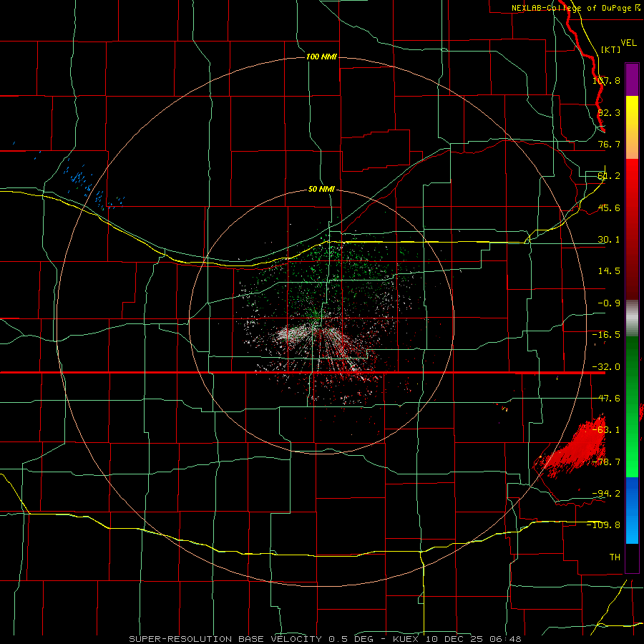Click the -94.2 legend value
Image resolution: width=644 pixels, height=644 pixels.
tap(606, 493)
